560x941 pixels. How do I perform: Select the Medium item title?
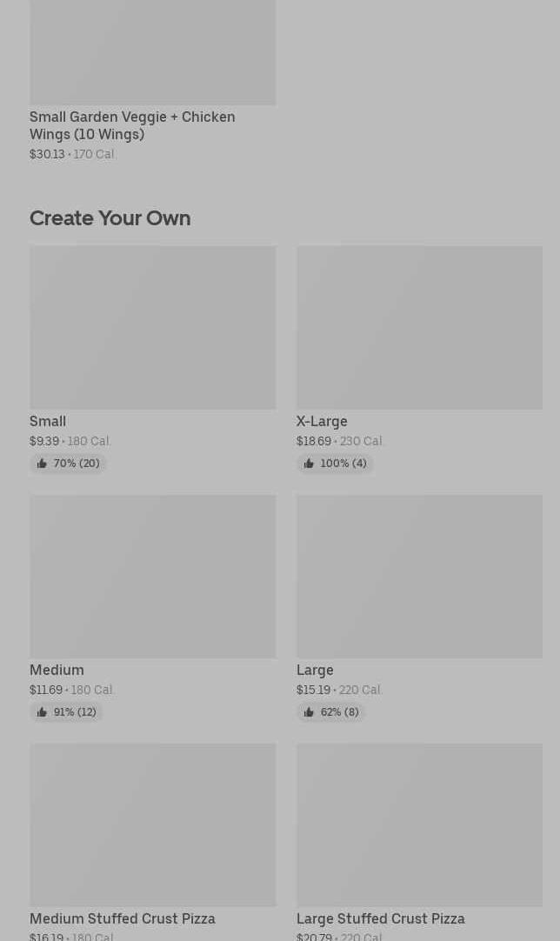click(x=57, y=670)
